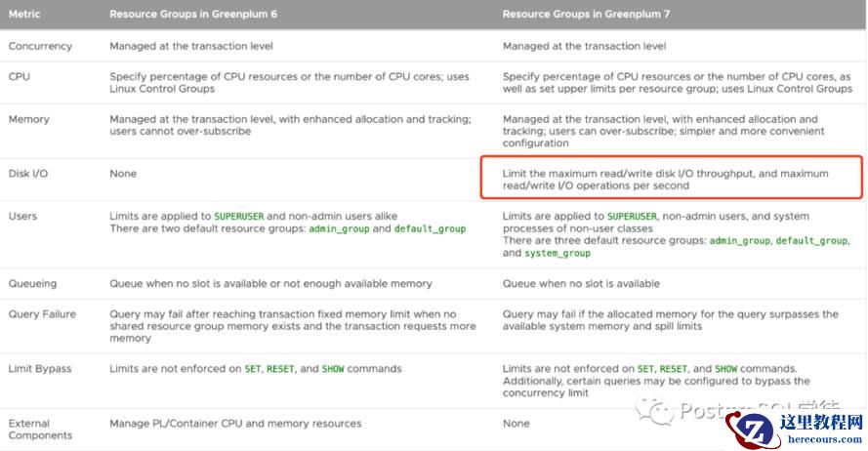This screenshot has width=868, height=451.
Task: Select the Concurrency row label
Action: pos(38,46)
